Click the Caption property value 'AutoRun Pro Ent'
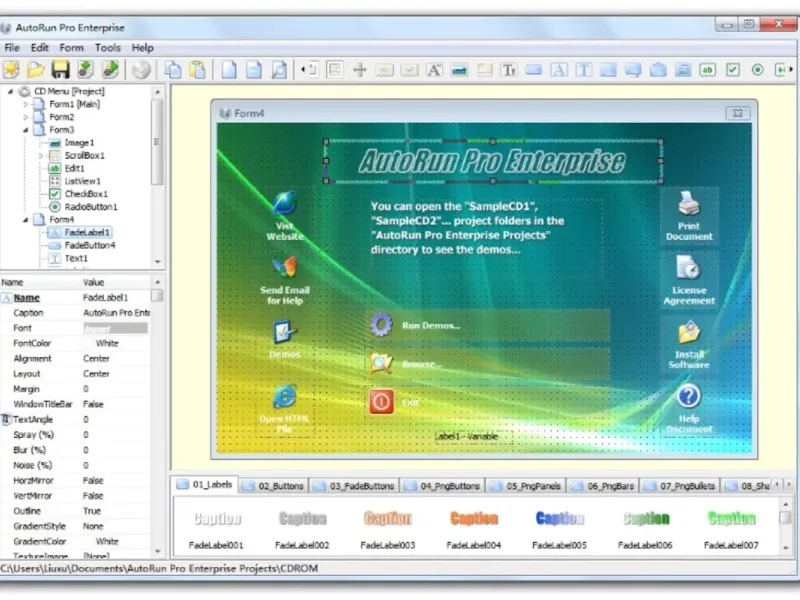The image size is (800, 600). [x=116, y=313]
